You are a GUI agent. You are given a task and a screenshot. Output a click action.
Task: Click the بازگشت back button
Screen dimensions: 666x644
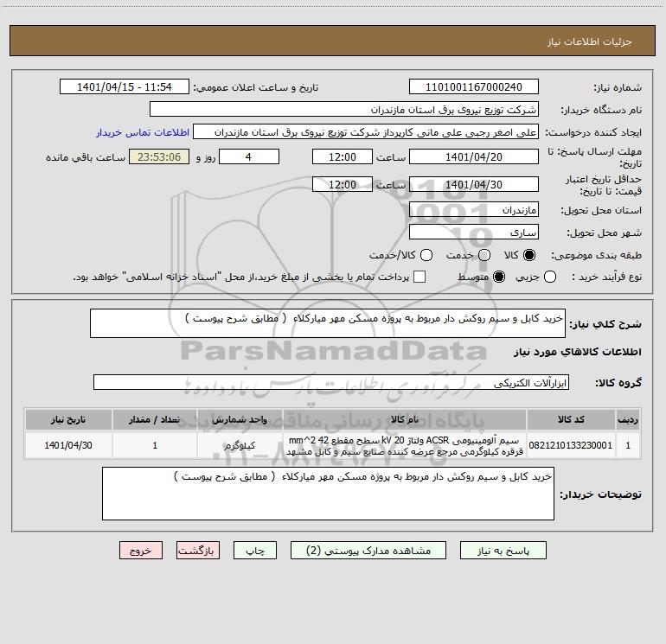198,551
